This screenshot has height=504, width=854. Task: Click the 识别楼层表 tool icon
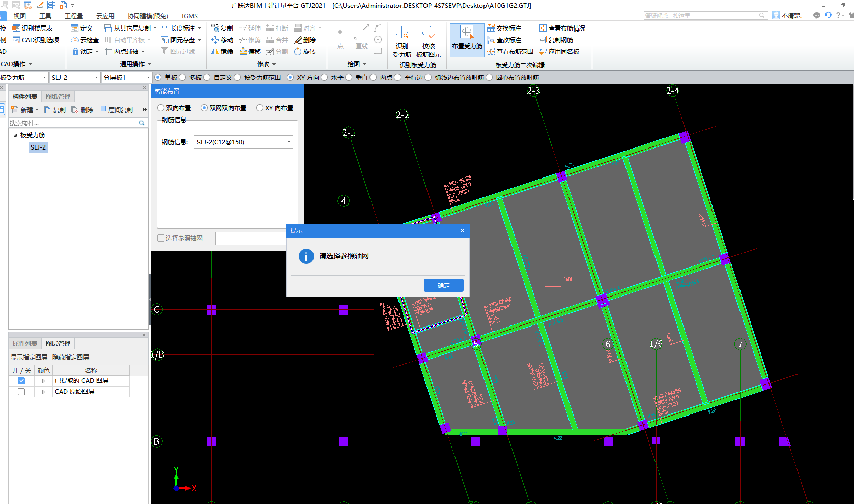[x=16, y=28]
